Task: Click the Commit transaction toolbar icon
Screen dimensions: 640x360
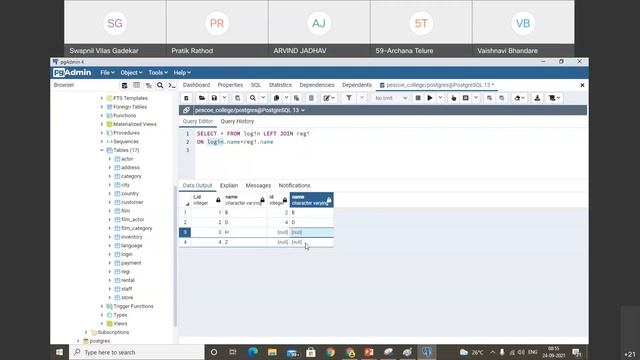Action: [489, 98]
